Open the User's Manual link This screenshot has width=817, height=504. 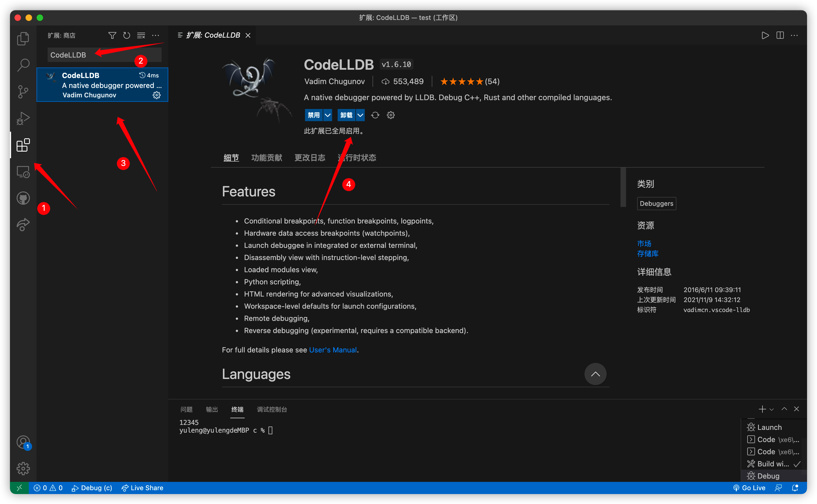click(x=333, y=350)
